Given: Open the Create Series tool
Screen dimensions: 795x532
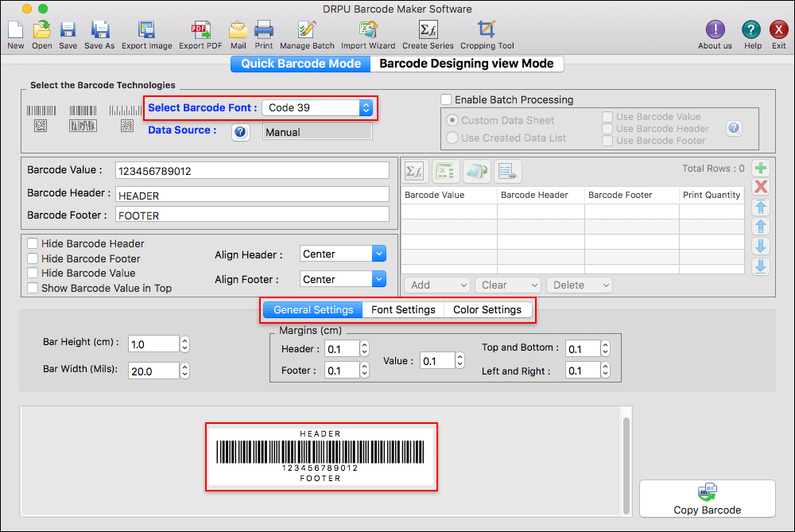Looking at the screenshot, I should (x=428, y=30).
